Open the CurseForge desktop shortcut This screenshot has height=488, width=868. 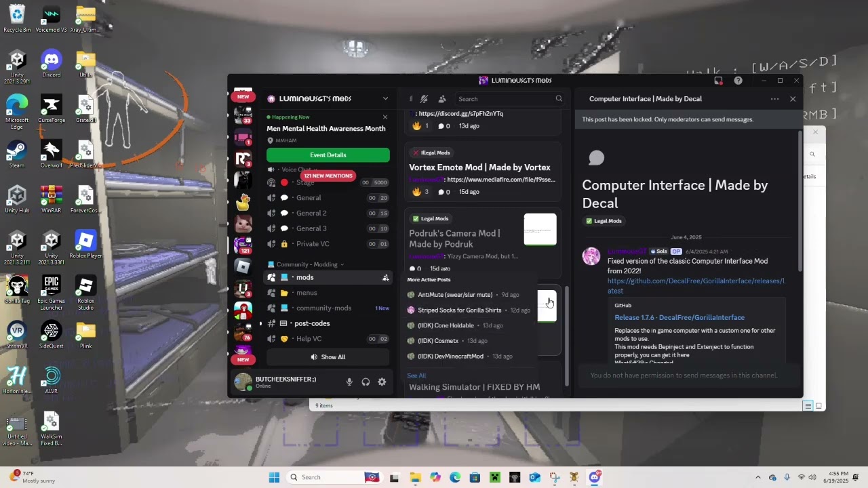coord(51,108)
